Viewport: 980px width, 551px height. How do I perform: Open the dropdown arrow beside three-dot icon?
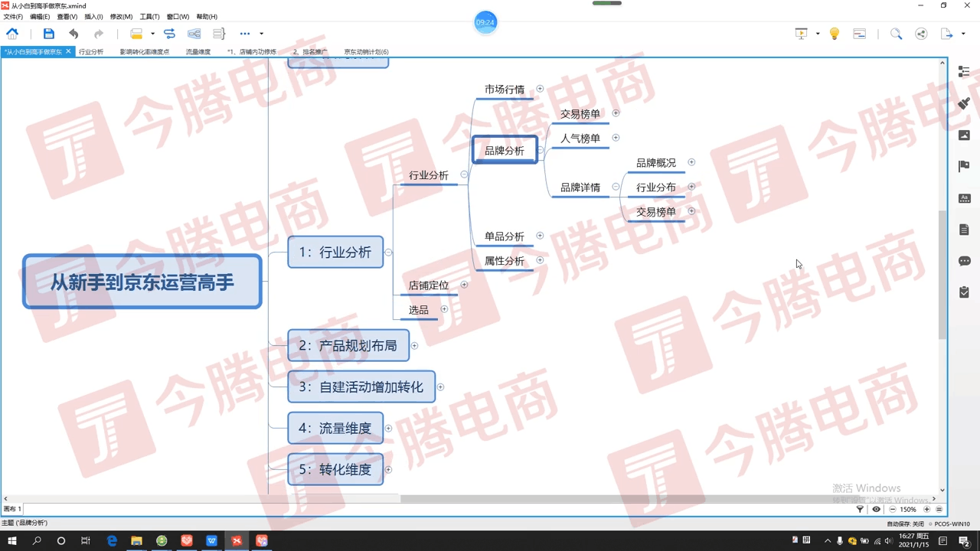point(261,34)
